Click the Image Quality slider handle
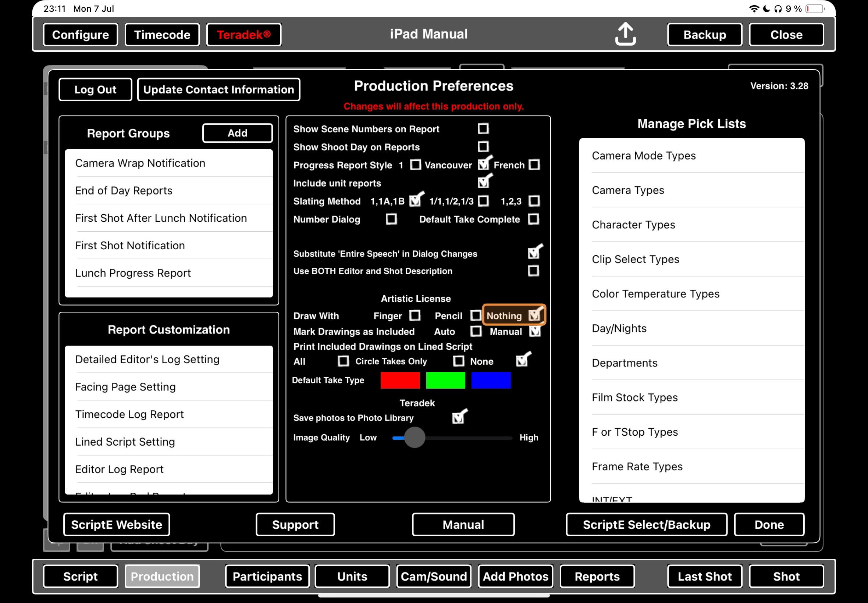This screenshot has width=868, height=603. coord(415,438)
